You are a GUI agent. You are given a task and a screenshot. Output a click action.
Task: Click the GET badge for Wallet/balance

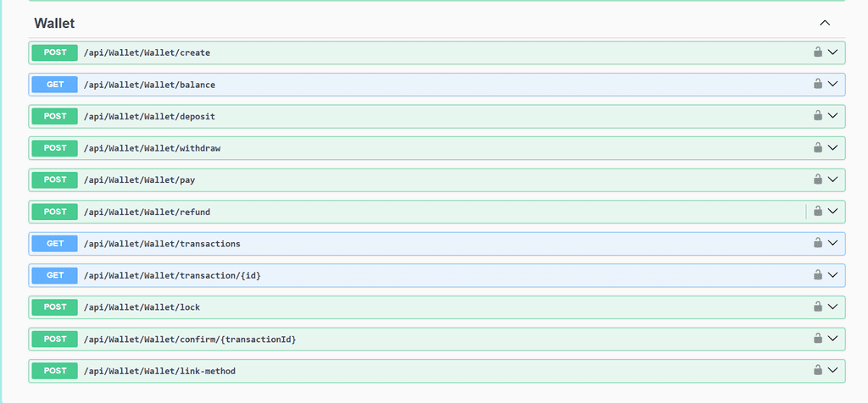point(55,85)
